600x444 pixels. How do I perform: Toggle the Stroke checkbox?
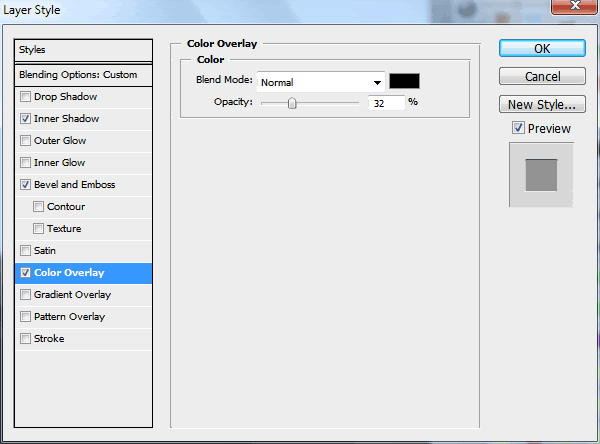pos(25,339)
